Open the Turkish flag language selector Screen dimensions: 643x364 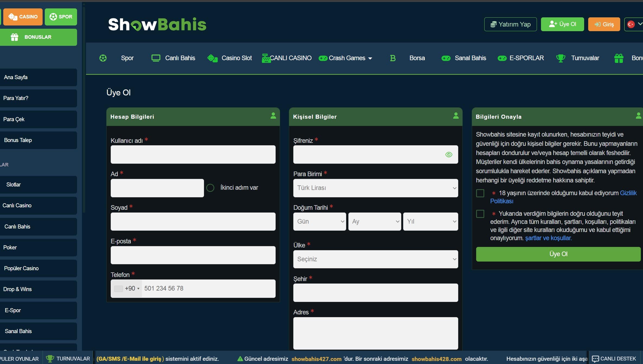tap(634, 24)
